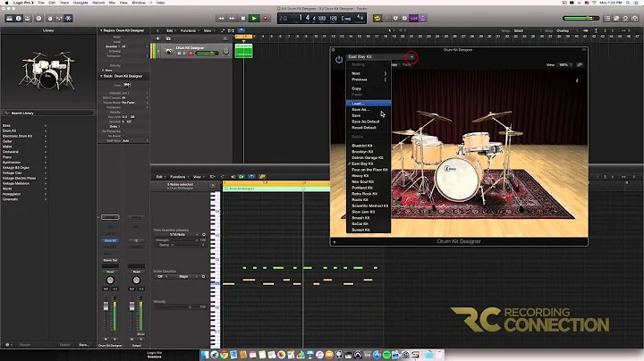Open the Logic Pro X File menu
Screen dimensions: 644x361
[x=41, y=3]
